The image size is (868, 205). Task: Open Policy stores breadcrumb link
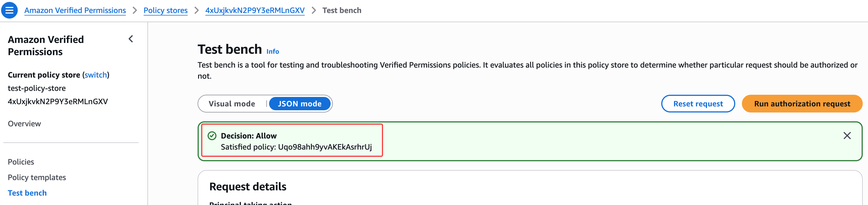(x=165, y=11)
